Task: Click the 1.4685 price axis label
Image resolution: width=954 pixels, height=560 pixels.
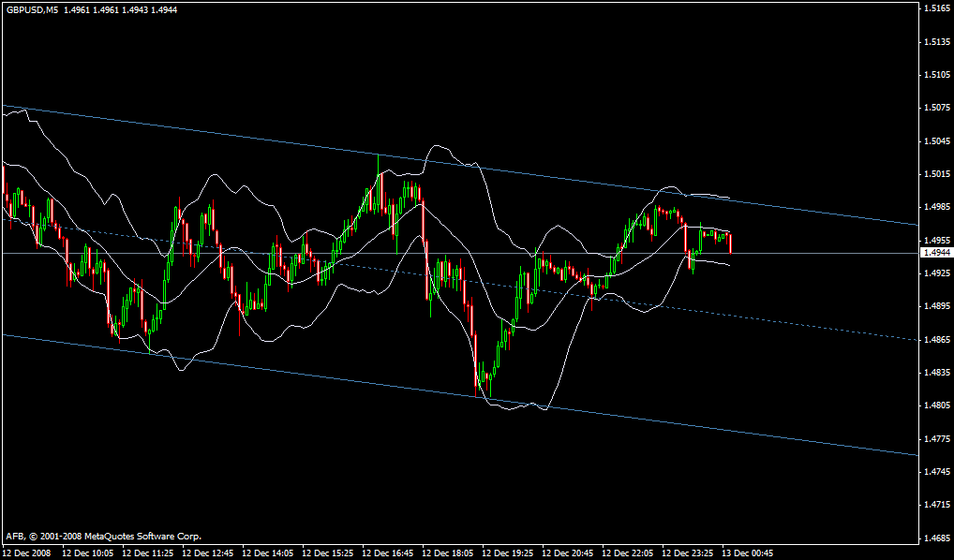Action: 933,538
